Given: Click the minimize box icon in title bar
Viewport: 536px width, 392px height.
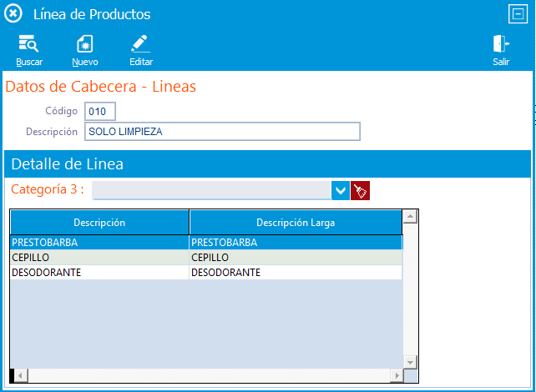Looking at the screenshot, I should (x=518, y=14).
